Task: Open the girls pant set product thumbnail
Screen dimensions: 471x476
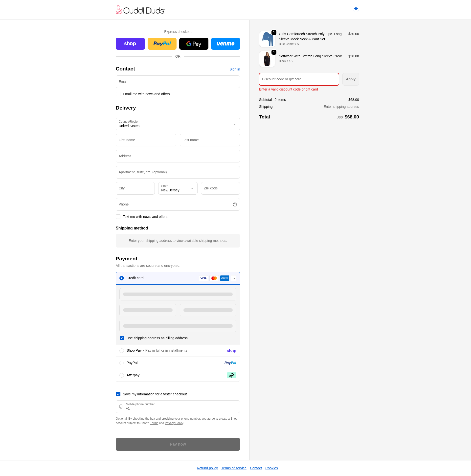Action: pyautogui.click(x=267, y=39)
